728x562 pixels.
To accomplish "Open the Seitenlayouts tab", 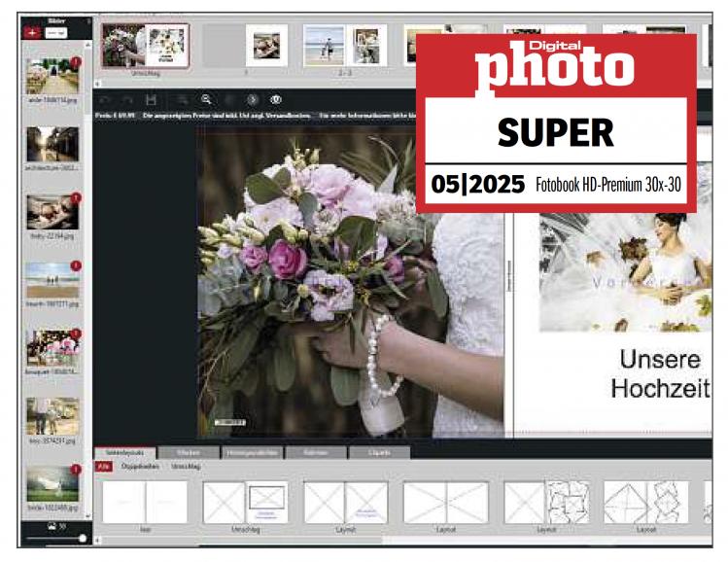I will pos(125,452).
